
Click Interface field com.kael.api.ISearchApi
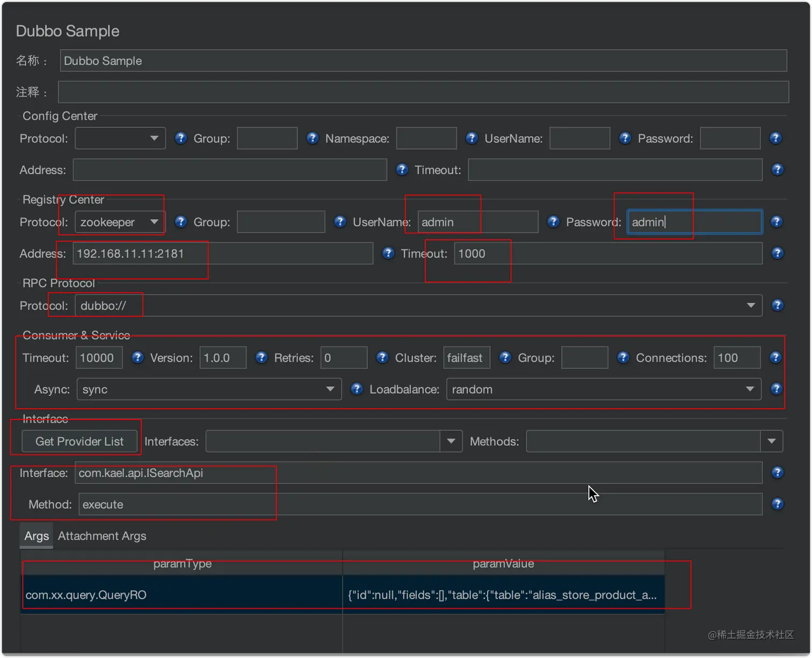tap(418, 473)
